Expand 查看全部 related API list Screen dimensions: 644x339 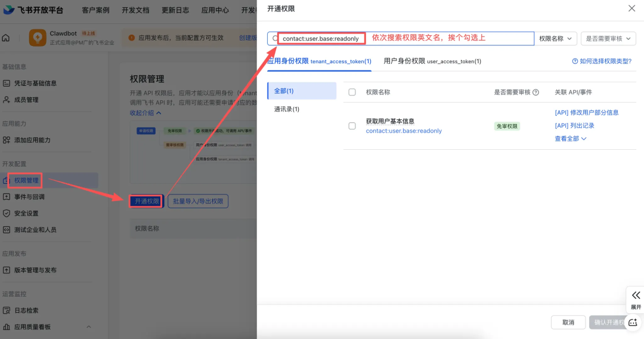[571, 138]
